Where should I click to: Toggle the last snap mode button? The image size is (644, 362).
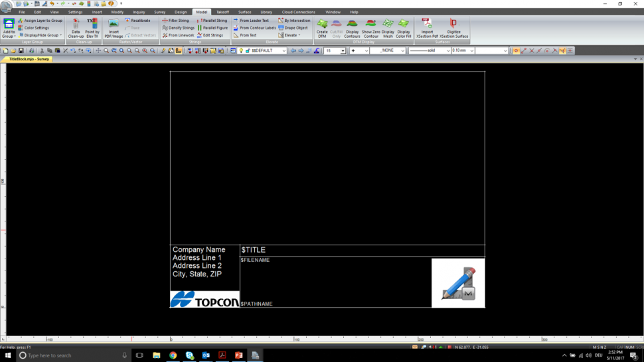pyautogui.click(x=570, y=50)
